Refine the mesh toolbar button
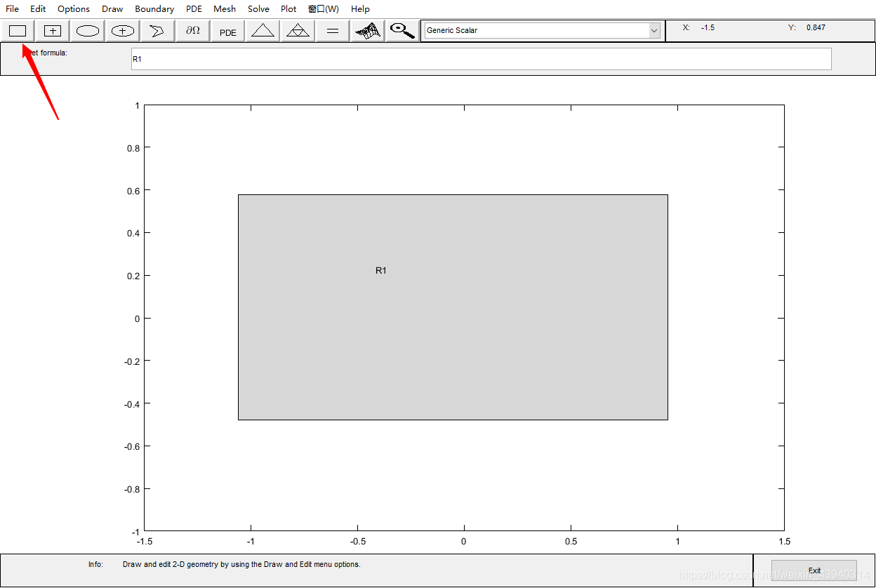Screen dimensions: 876x588 (x=298, y=30)
